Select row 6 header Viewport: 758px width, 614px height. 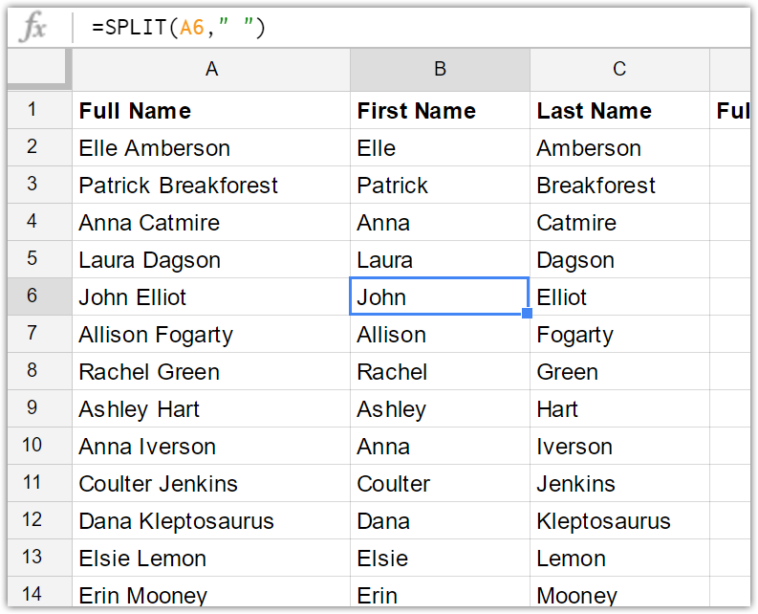[33, 297]
